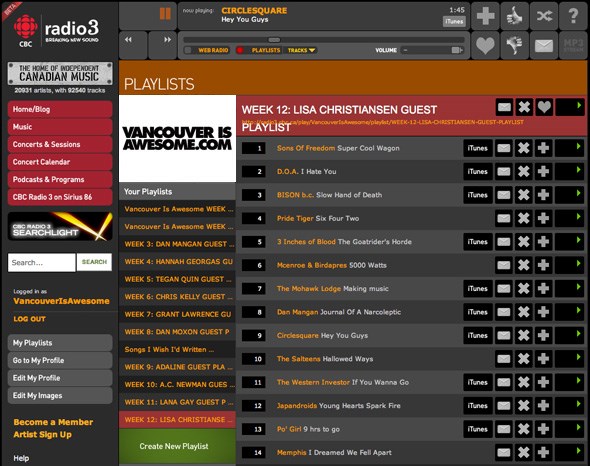
Task: Open Edit My Images
Action: pos(60,396)
